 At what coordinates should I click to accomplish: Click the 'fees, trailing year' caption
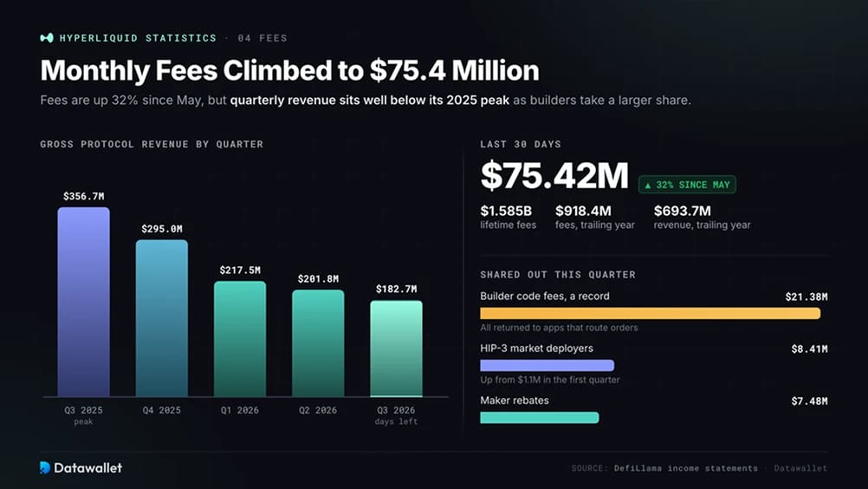[595, 225]
